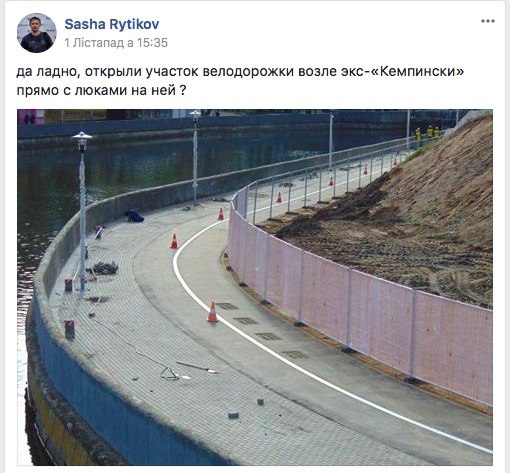This screenshot has height=473, width=510.
Task: Click the person kneeling by the wall
Action: pos(134,215)
